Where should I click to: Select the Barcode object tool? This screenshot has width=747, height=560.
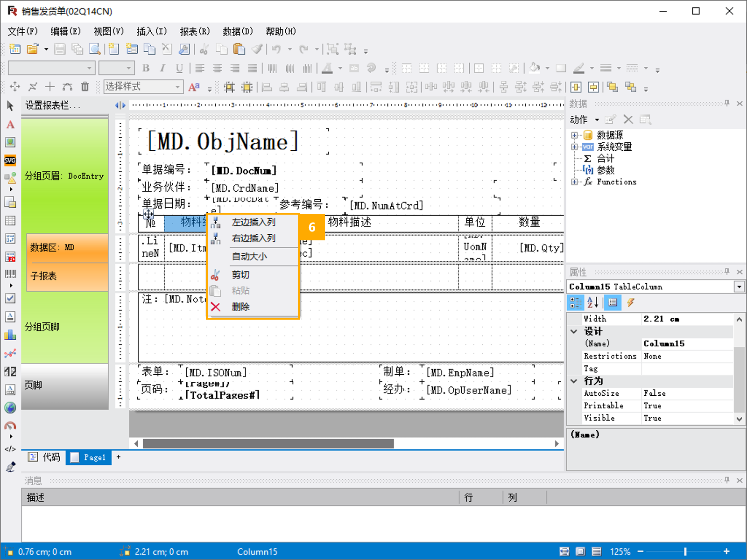pyautogui.click(x=10, y=274)
